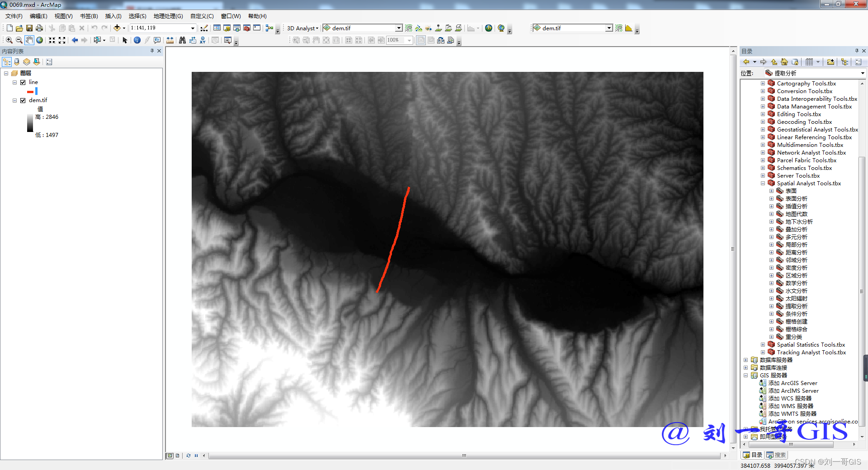Select the 水文分析 toolset
This screenshot has width=868, height=470.
pyautogui.click(x=796, y=291)
